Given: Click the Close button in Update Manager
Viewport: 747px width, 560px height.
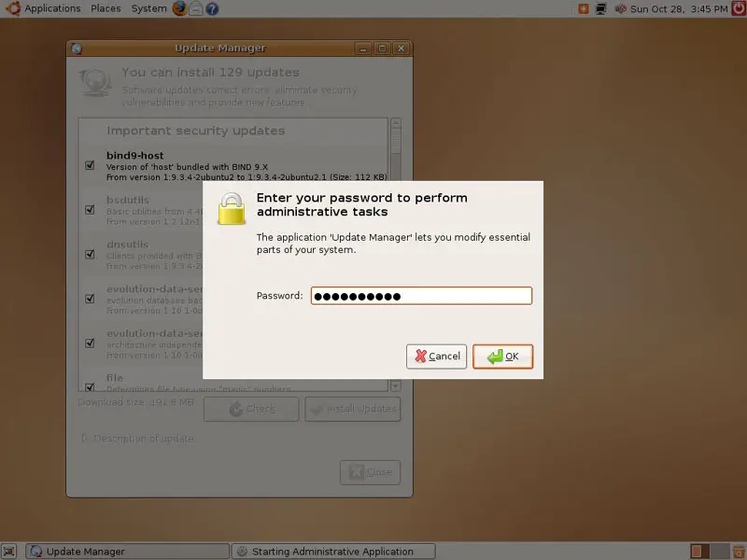Looking at the screenshot, I should click(370, 472).
